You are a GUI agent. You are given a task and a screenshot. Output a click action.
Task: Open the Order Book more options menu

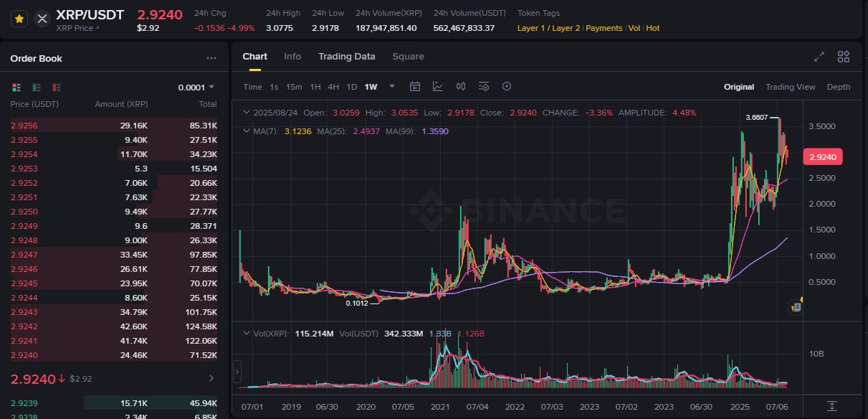click(x=211, y=58)
